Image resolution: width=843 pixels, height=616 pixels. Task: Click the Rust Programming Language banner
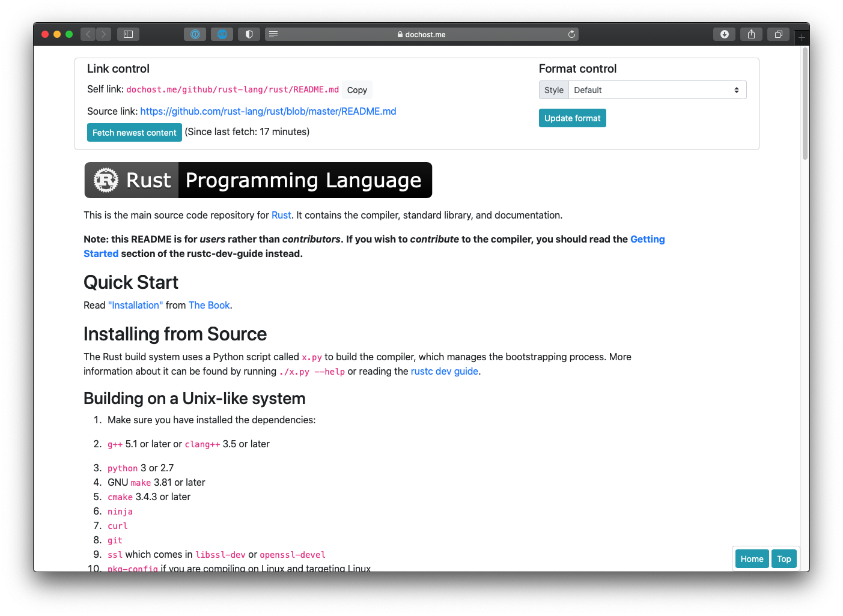coord(258,180)
